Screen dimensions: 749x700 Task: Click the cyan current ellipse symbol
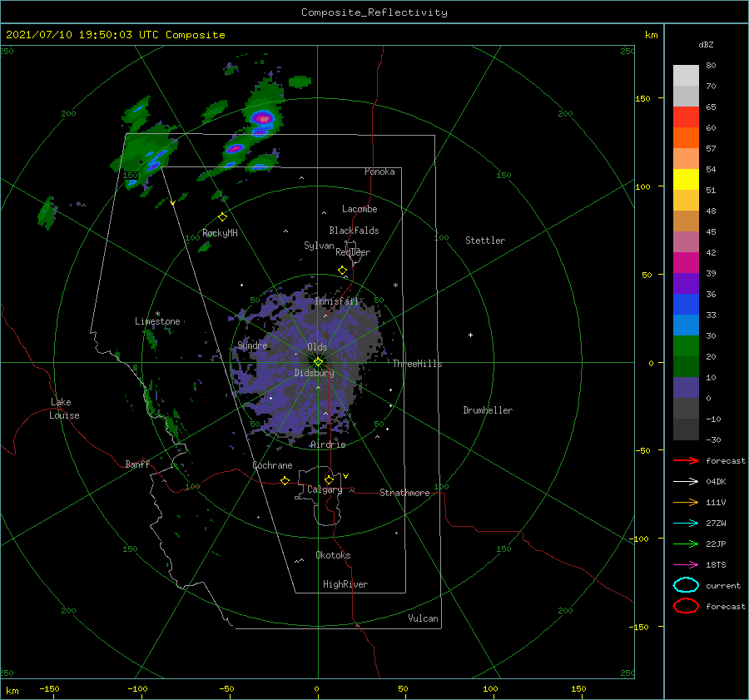686,585
